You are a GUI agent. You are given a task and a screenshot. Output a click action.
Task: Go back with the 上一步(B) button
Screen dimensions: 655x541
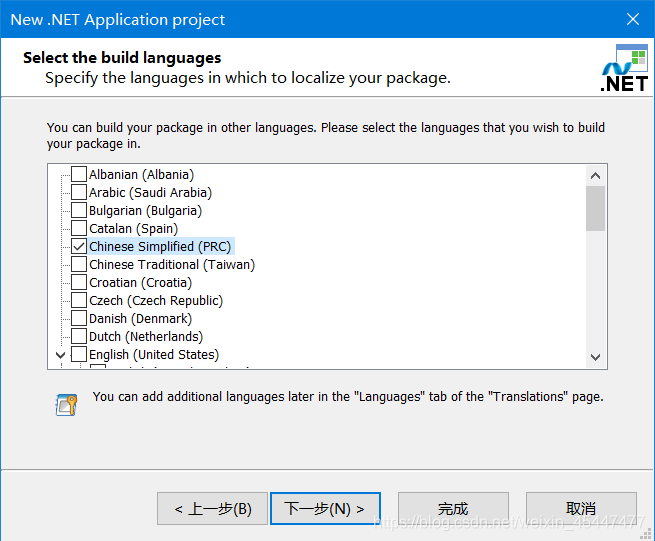click(x=212, y=508)
